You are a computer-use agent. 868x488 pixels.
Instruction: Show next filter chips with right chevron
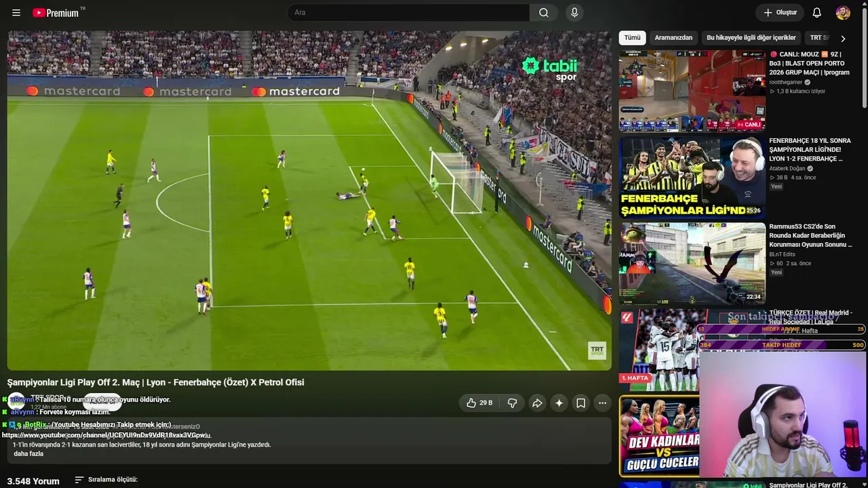[843, 39]
